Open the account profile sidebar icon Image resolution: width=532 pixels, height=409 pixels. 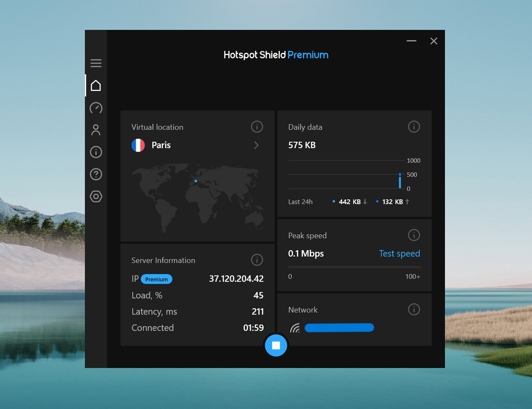pos(96,130)
